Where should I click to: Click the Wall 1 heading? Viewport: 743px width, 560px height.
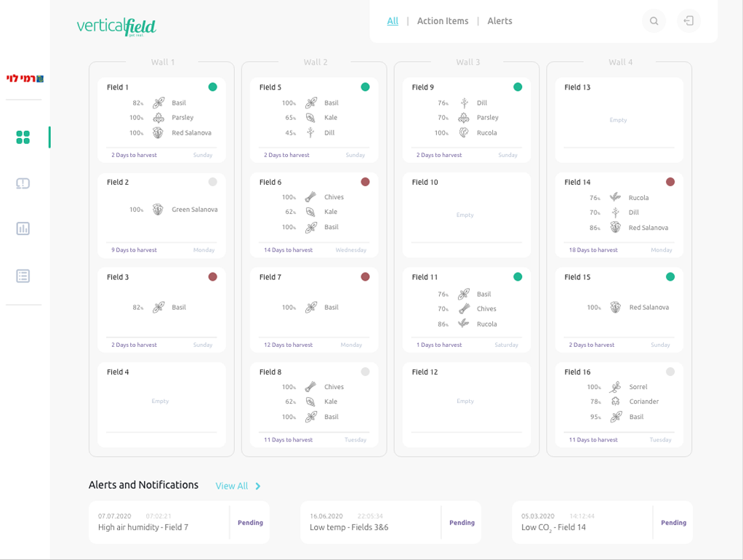(163, 62)
